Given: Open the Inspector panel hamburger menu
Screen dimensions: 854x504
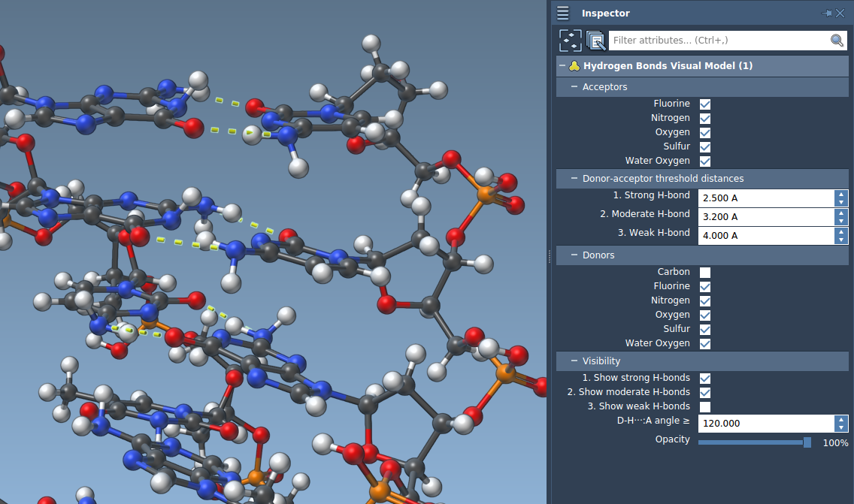Looking at the screenshot, I should 562,14.
